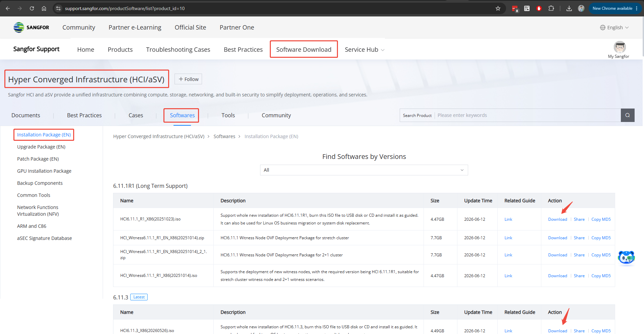Open Best Practices in main navigation
Viewport: 644px width, 334px height.
click(x=243, y=49)
